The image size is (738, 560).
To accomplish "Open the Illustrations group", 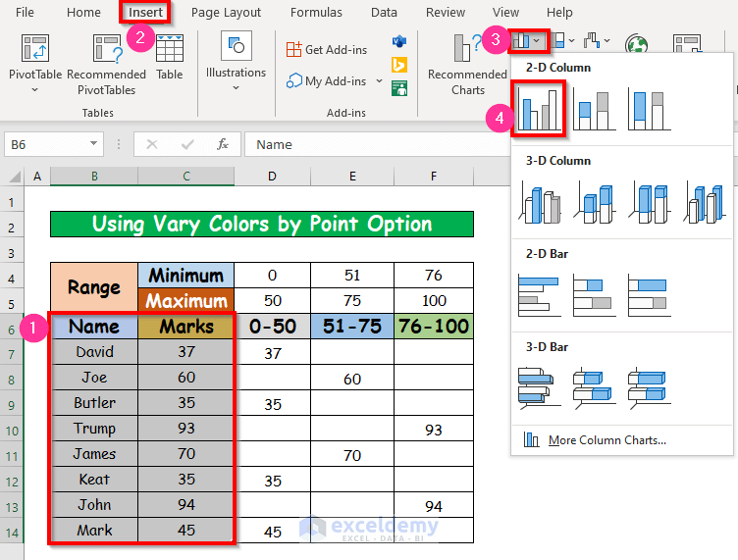I will tap(236, 61).
